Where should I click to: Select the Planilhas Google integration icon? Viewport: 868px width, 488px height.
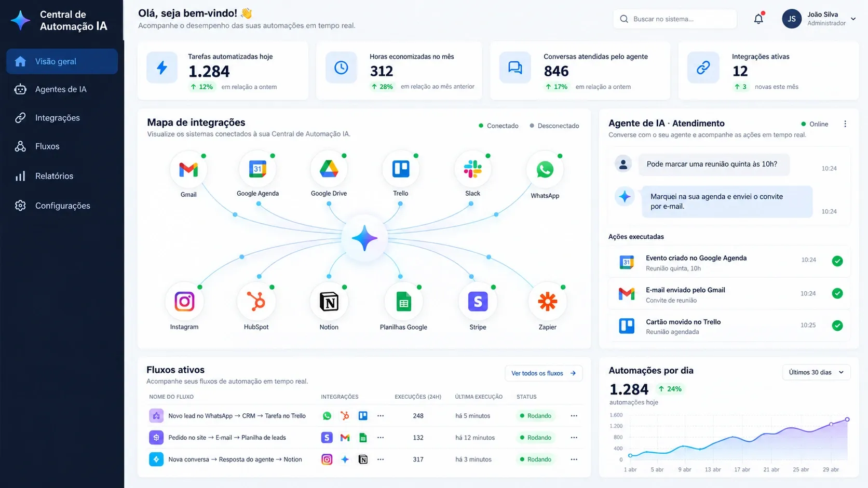pyautogui.click(x=403, y=302)
